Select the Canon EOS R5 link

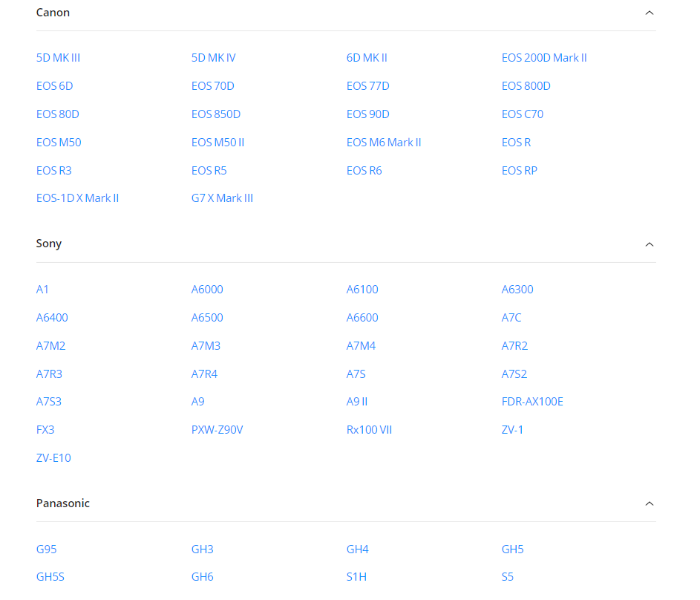coord(209,171)
